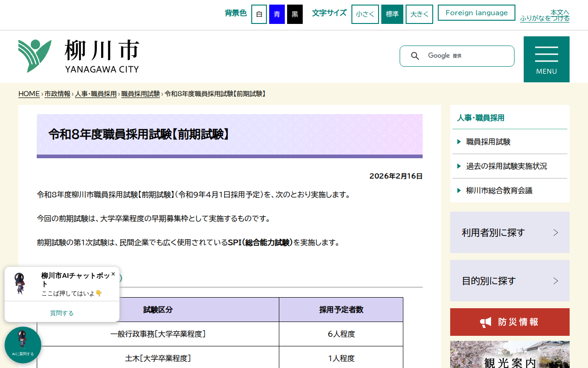
Task: Open 職員採用試験 in sidebar menu
Action: [x=510, y=142]
